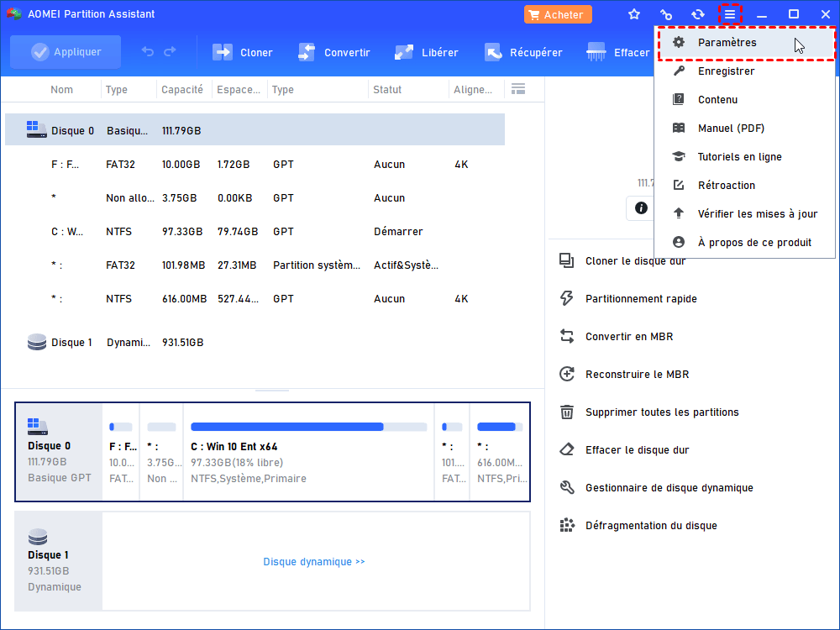This screenshot has width=840, height=630.
Task: Click Cloner le disque dur action
Action: pos(623,261)
